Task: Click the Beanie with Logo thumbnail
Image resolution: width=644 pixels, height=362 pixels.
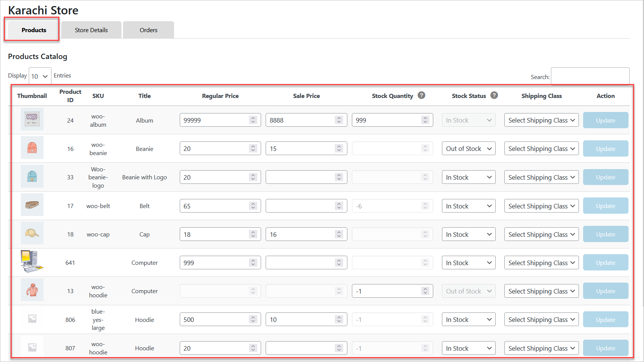Action: [x=32, y=176]
